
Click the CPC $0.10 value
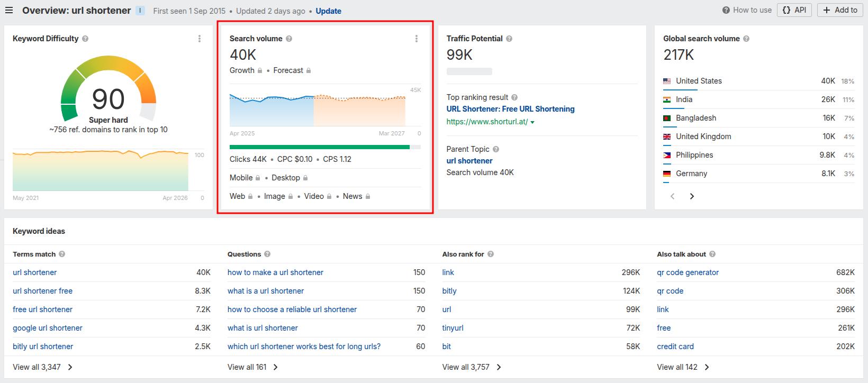click(x=295, y=159)
